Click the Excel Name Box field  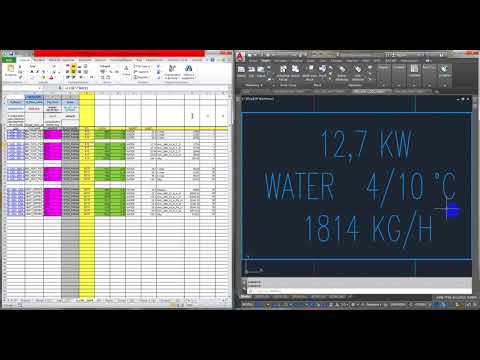[x=22, y=88]
